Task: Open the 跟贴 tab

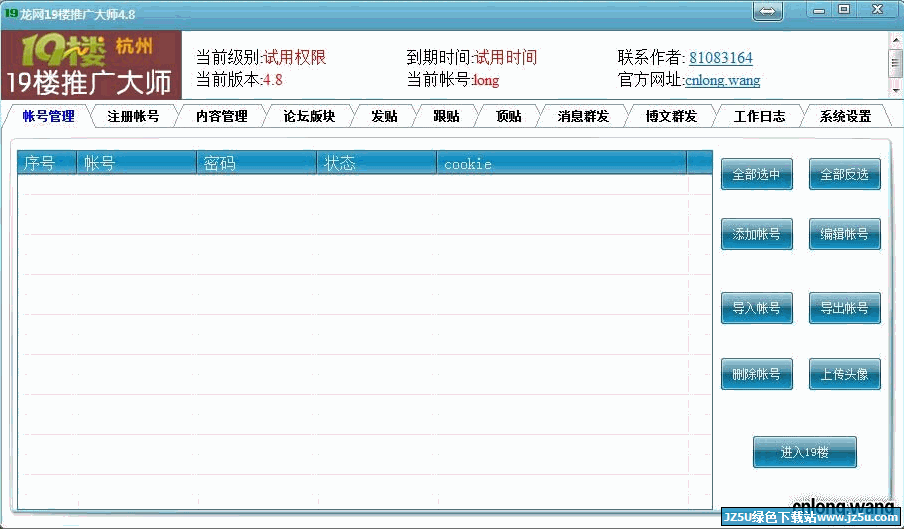Action: click(446, 116)
